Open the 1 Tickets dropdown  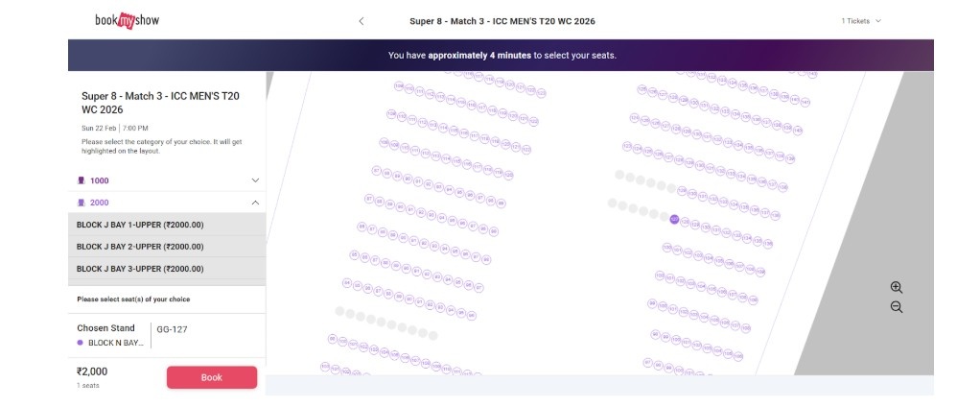860,21
